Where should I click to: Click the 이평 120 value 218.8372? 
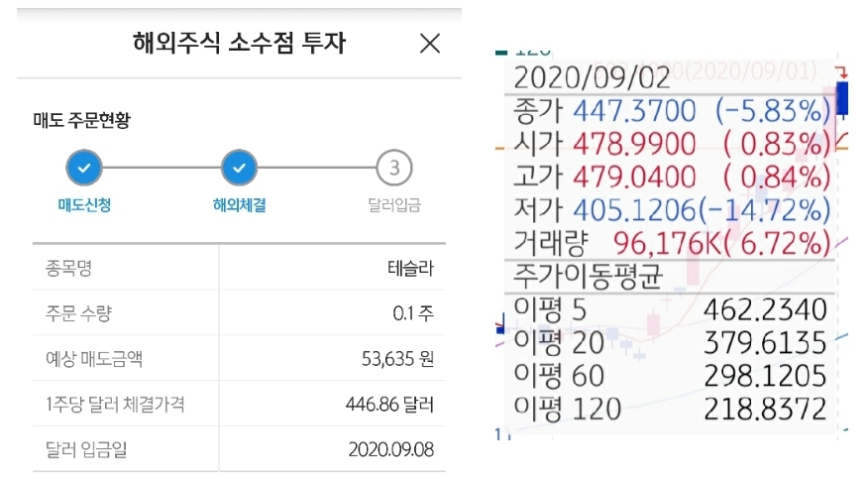click(765, 409)
